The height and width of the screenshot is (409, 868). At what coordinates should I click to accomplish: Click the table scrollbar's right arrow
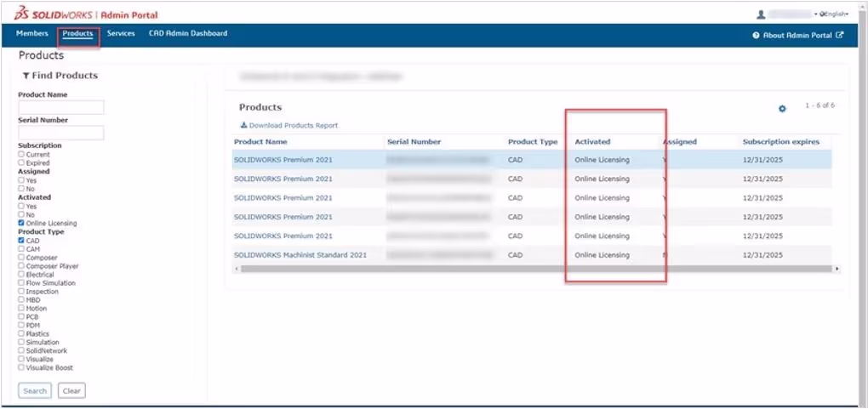[x=837, y=269]
